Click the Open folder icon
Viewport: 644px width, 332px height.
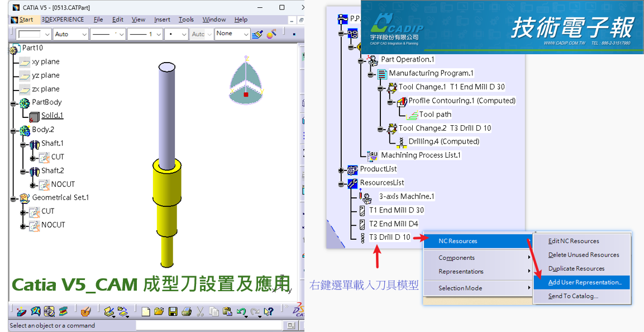point(159,311)
